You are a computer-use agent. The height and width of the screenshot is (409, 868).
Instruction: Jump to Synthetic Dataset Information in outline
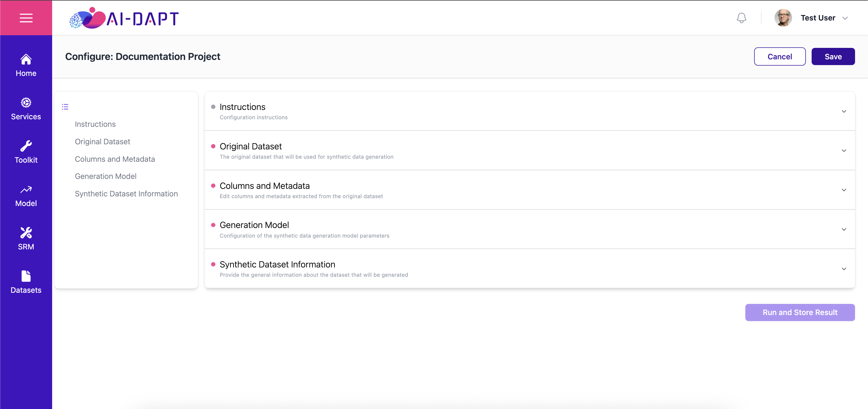(x=126, y=194)
